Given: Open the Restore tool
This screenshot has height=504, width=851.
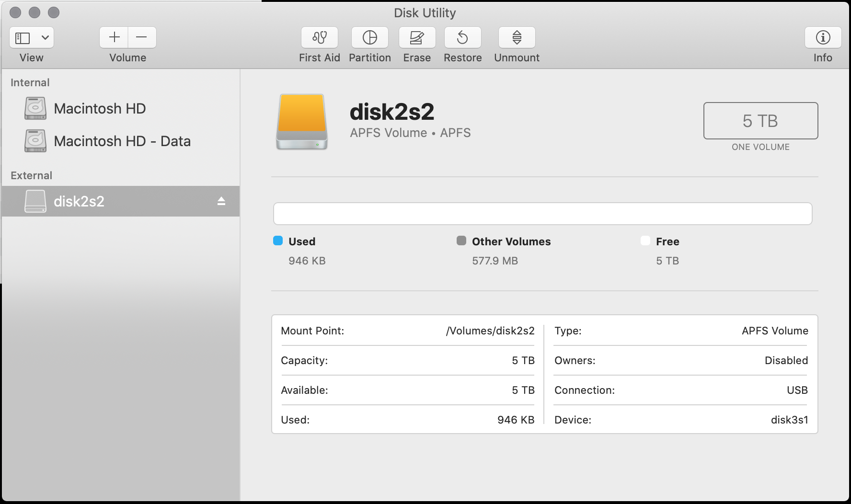Looking at the screenshot, I should 462,37.
